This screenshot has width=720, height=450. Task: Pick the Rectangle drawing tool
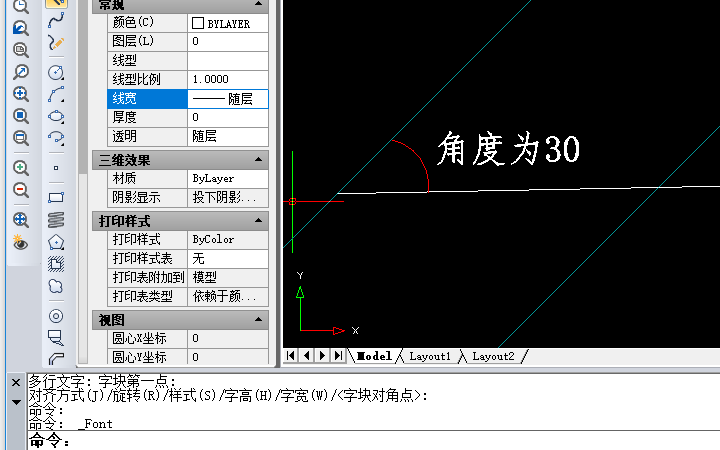click(56, 198)
